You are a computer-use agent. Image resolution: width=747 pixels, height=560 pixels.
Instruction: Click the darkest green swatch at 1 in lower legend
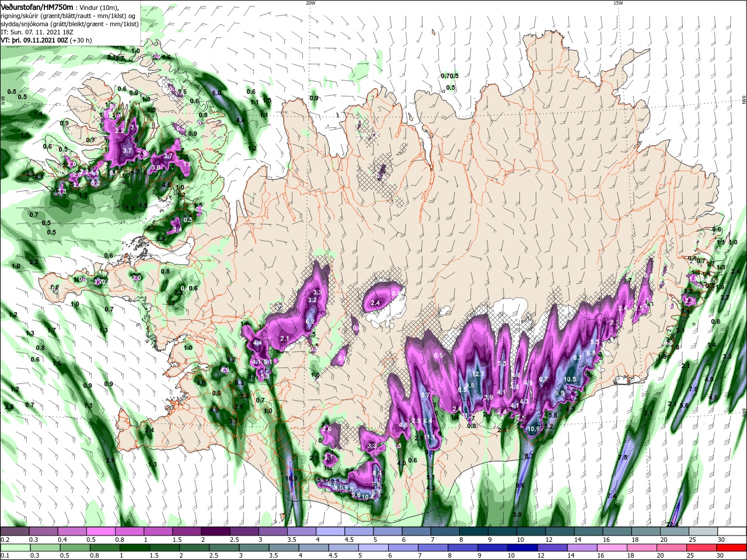(134, 548)
